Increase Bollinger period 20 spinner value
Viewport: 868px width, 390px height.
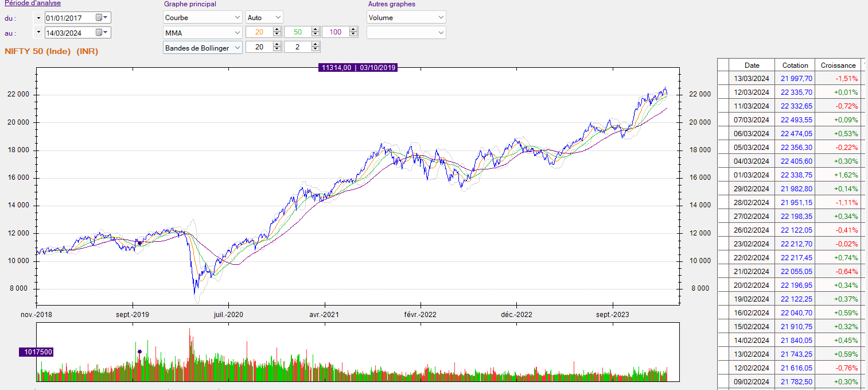[277, 45]
